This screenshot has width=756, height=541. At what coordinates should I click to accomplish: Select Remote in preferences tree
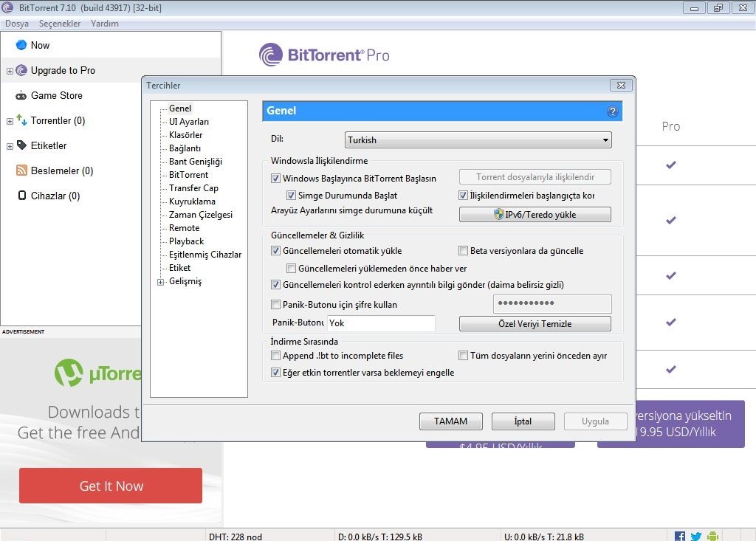click(184, 227)
